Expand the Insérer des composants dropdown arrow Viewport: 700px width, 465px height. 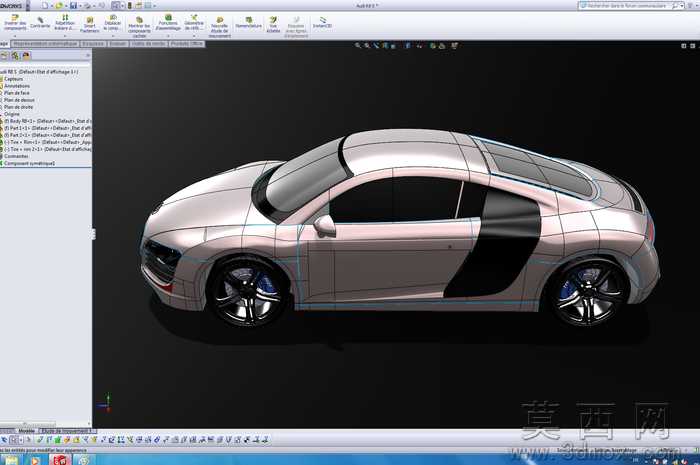pos(15,36)
